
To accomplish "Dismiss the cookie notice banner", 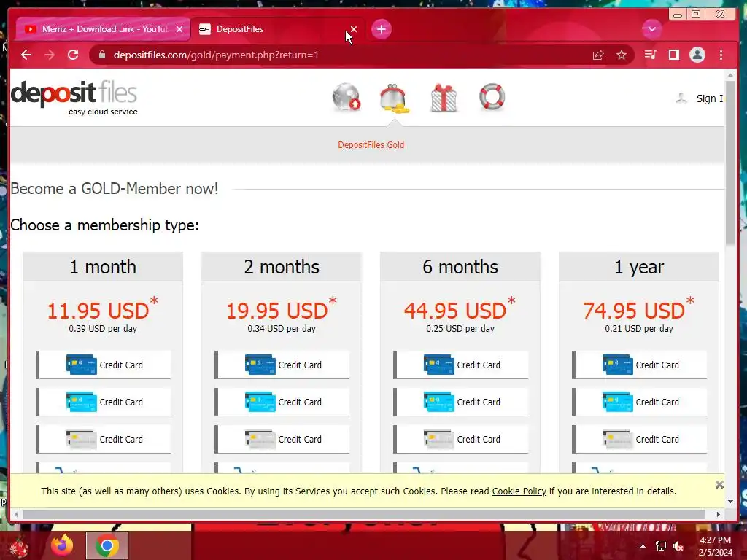I will point(719,485).
